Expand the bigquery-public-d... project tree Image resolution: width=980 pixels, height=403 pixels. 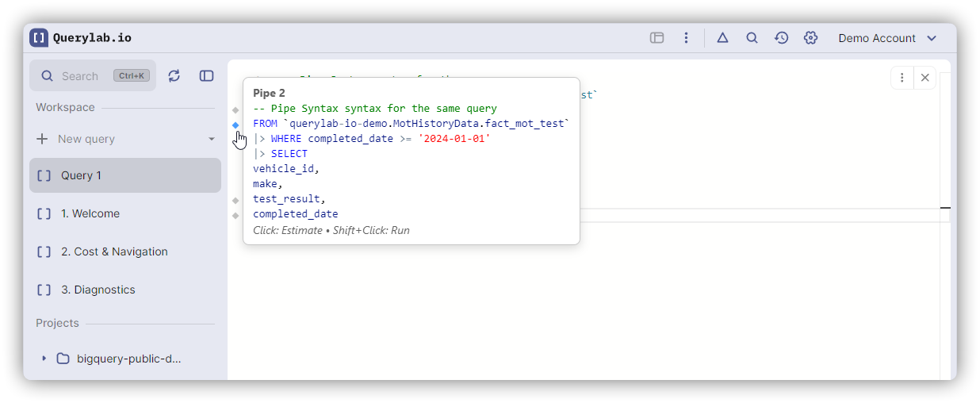(x=44, y=359)
